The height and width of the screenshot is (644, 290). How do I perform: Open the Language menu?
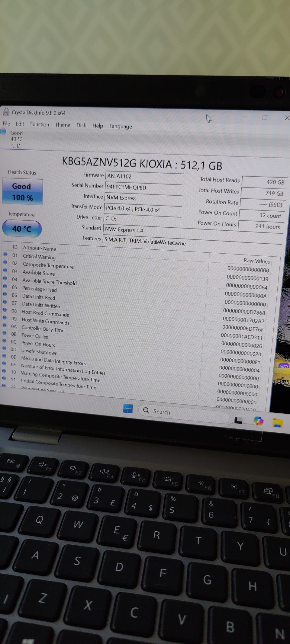(121, 127)
